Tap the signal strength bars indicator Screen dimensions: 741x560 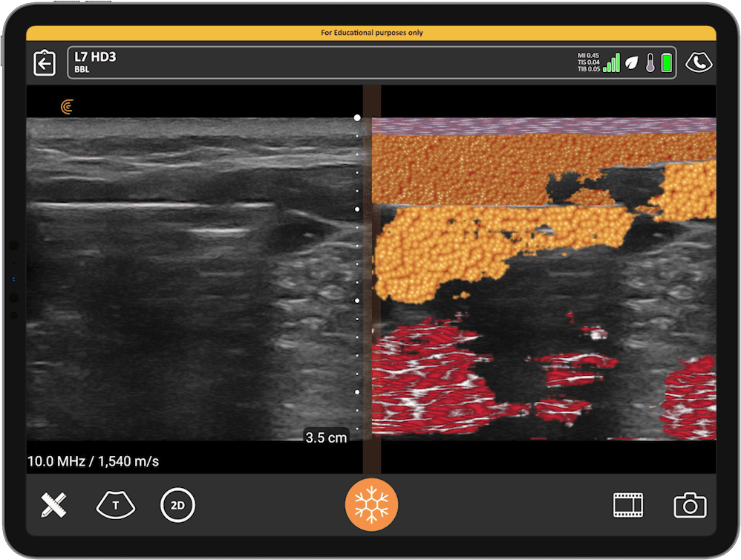[612, 62]
